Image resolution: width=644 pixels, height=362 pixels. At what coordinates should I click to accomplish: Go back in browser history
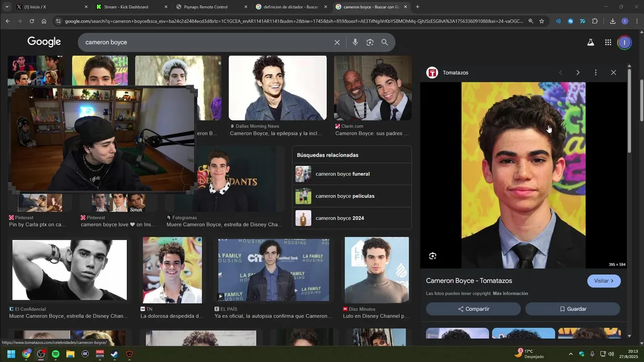tap(8, 21)
